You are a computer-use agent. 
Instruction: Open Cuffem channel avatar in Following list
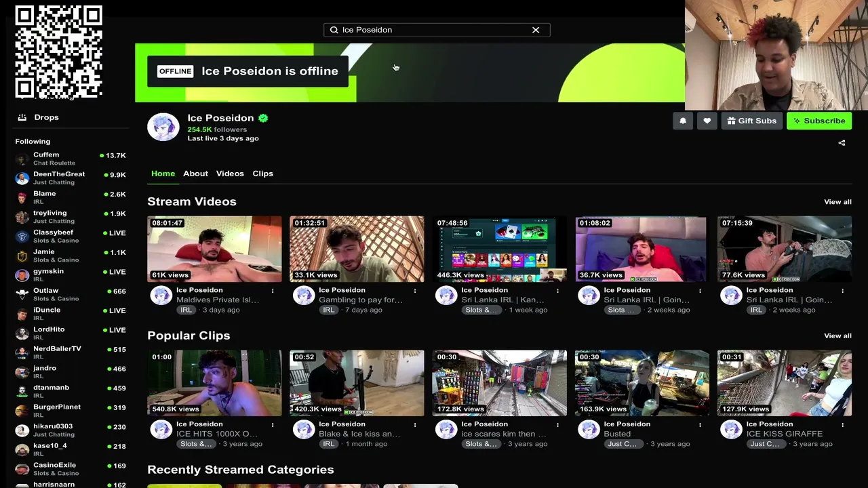(x=22, y=159)
